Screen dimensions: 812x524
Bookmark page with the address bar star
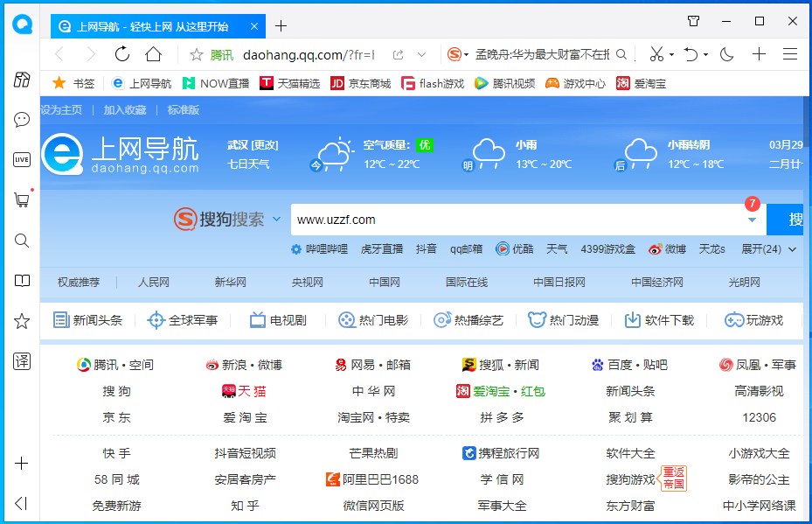coord(197,54)
